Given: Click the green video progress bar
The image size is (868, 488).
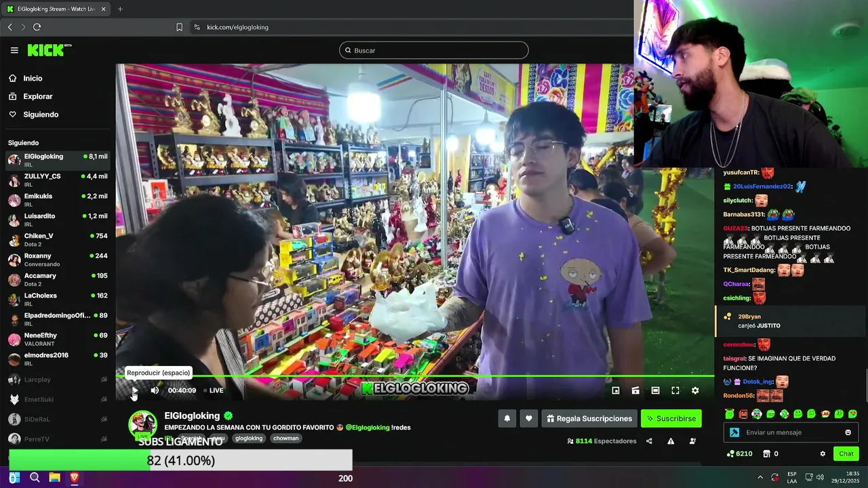Looking at the screenshot, I should pos(415,375).
